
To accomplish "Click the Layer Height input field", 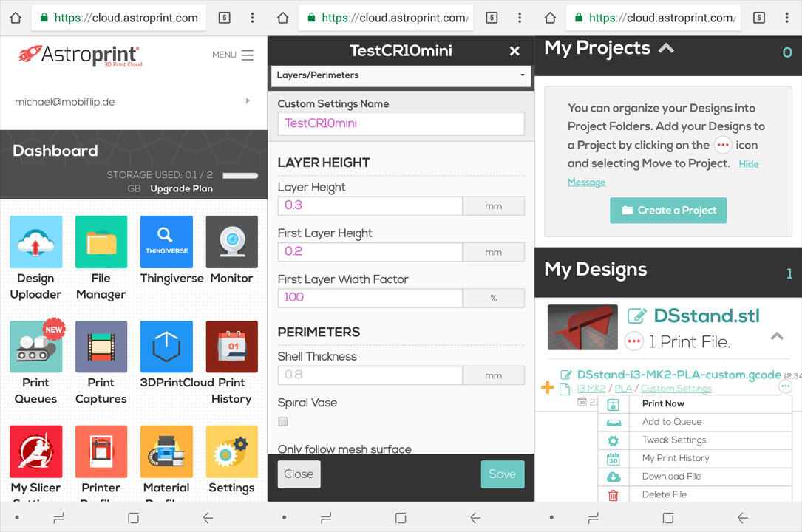I will click(370, 205).
